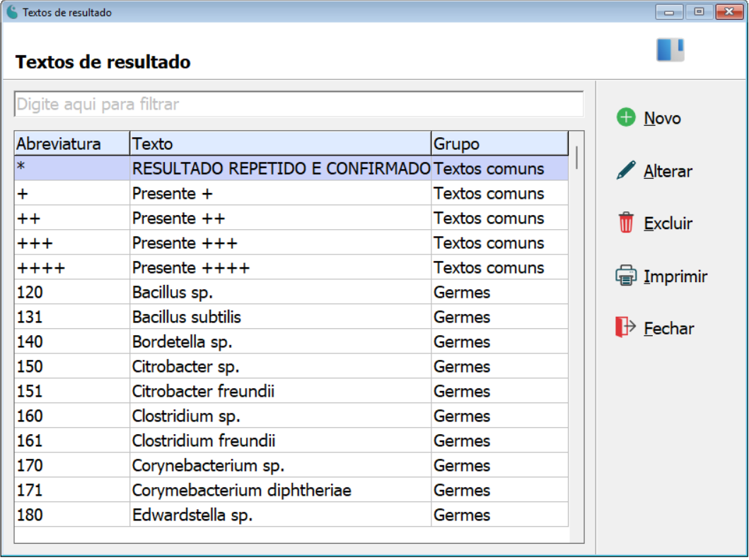
Task: Select the 'Clostridium sp.' row
Action: point(291,416)
